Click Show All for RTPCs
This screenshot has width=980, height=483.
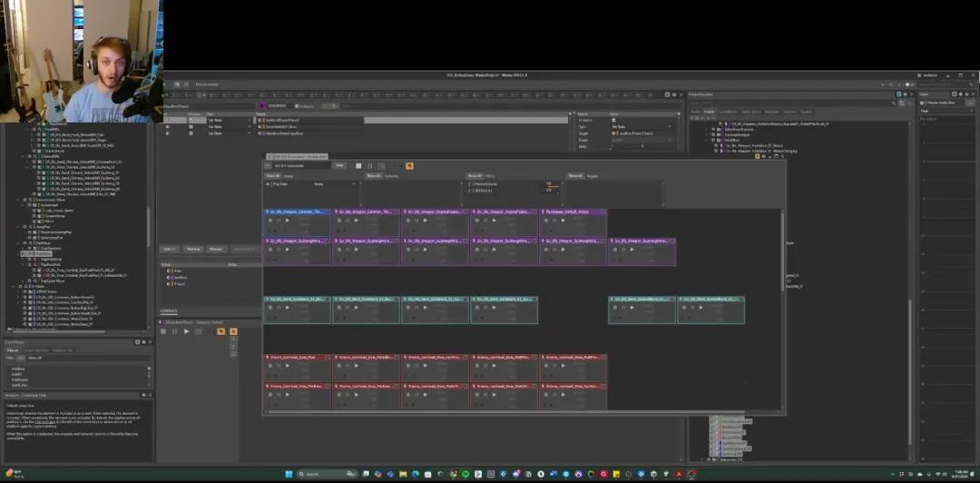(475, 176)
